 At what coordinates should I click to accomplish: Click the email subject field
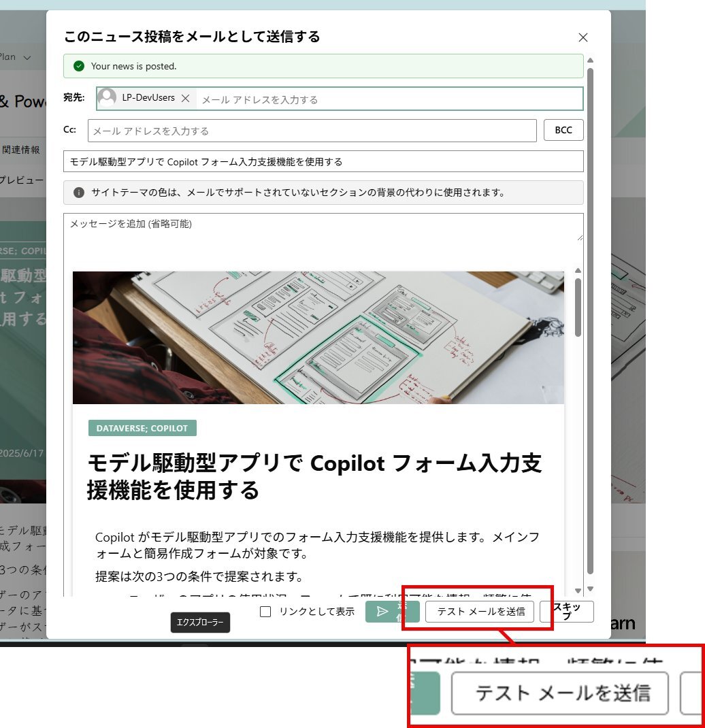pyautogui.click(x=323, y=161)
